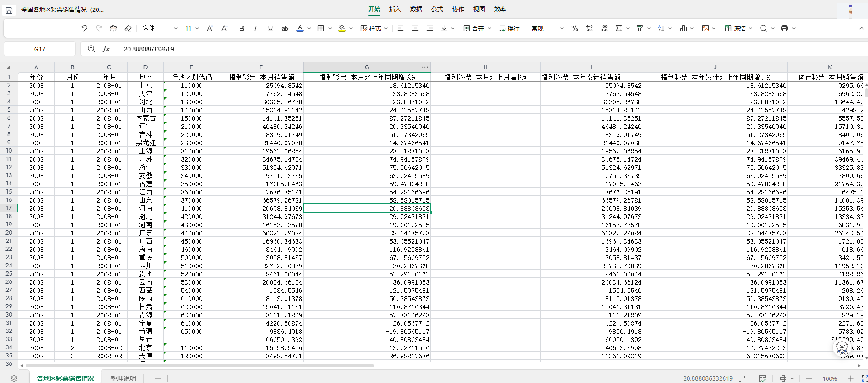Click the font color swatch letter A

300,28
